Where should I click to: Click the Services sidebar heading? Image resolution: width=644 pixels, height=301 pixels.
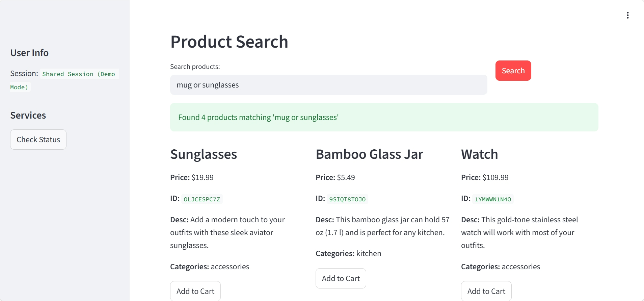[x=28, y=115]
